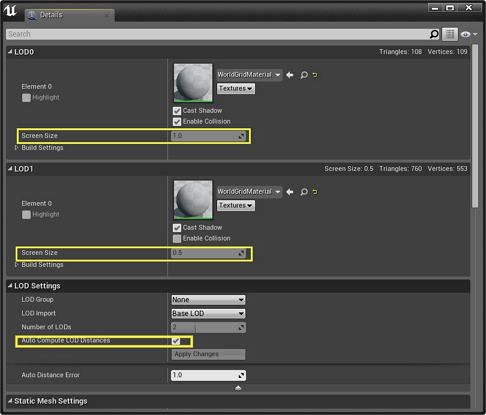
Task: Toggle the property matrix grid view icon
Action: (450, 34)
